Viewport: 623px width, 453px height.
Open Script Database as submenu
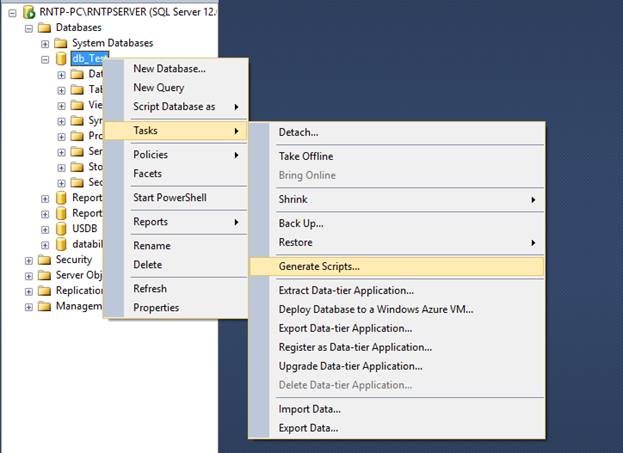click(x=176, y=106)
